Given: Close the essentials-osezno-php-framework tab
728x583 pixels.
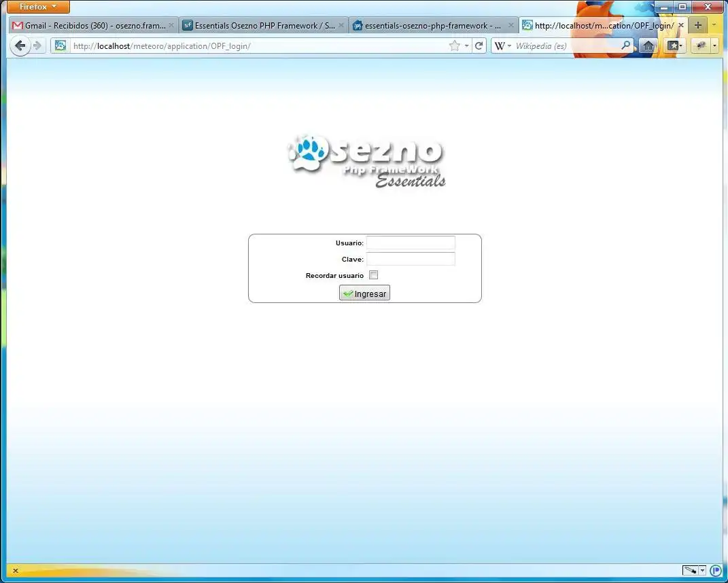Looking at the screenshot, I should coord(511,25).
